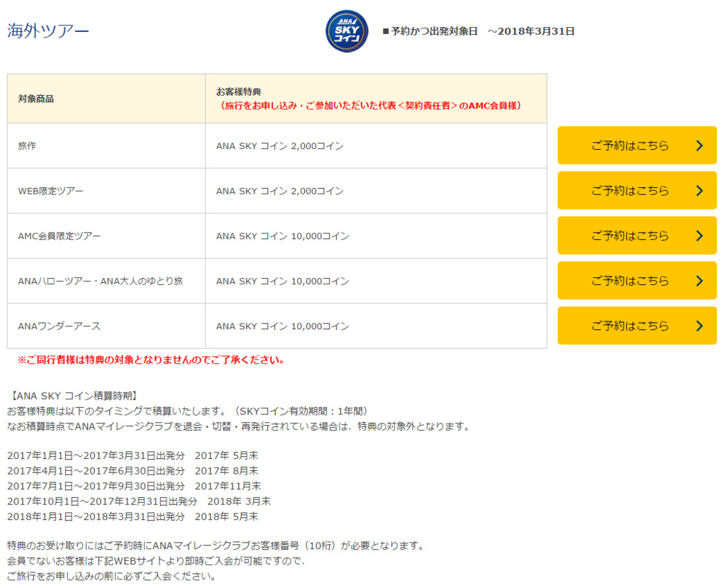Viewport: 726px width, 588px height.
Task: Select the WEB限定ツアー product cell
Action: click(106, 191)
